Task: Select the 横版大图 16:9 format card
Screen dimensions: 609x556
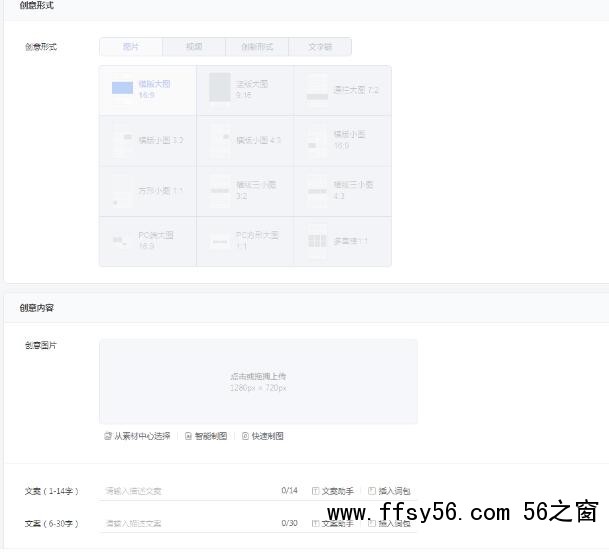Action: point(148,90)
